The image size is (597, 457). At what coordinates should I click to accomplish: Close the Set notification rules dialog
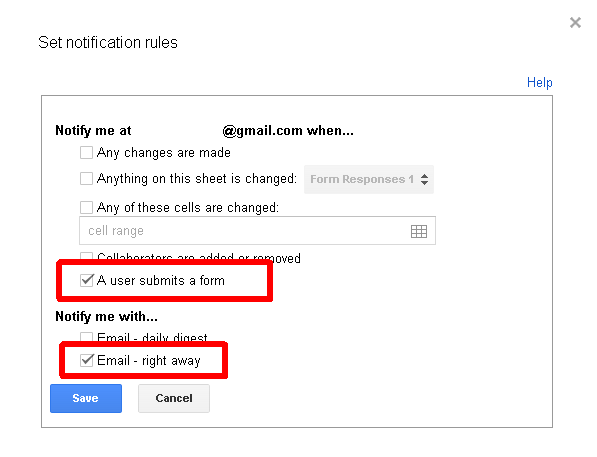(575, 22)
